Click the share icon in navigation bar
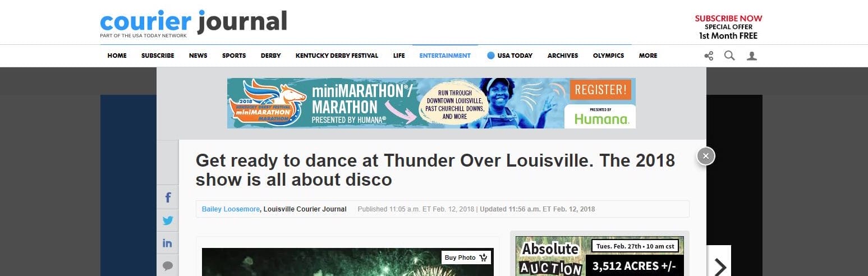This screenshot has height=276, width=868. click(709, 56)
